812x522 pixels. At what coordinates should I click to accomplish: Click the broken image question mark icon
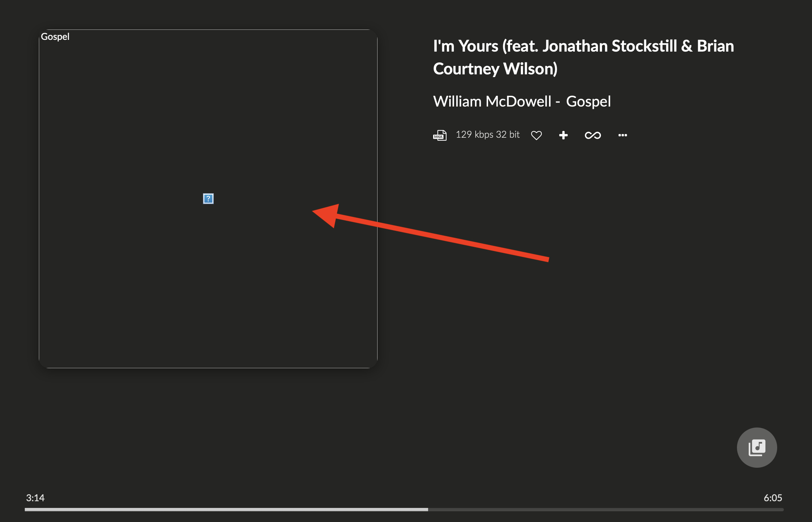click(x=208, y=199)
